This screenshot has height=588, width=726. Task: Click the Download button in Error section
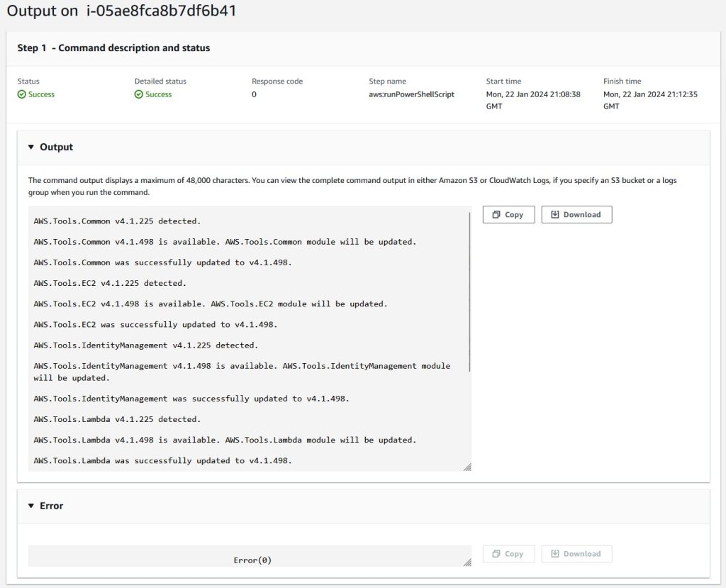pos(576,554)
